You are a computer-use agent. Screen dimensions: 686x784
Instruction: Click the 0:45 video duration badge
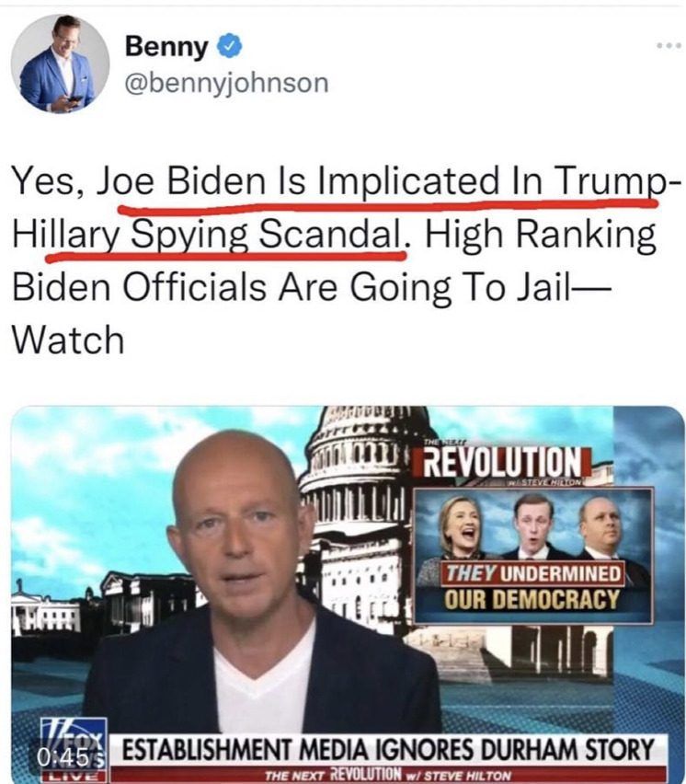63,758
